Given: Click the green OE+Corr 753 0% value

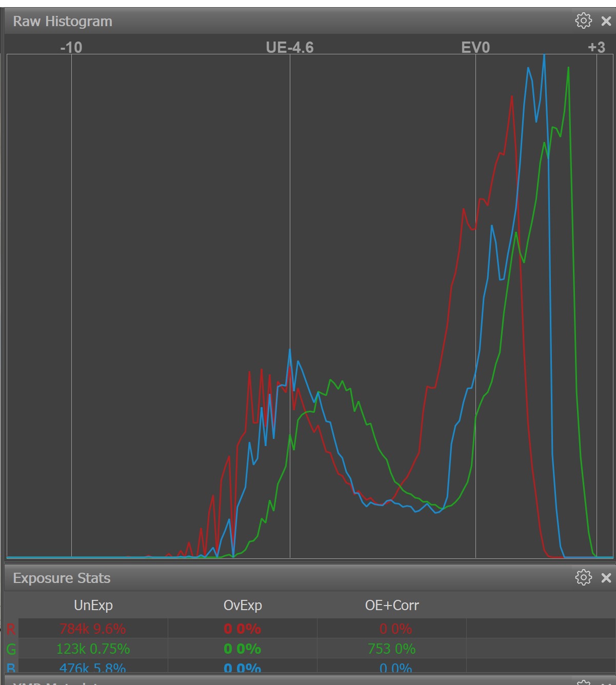Looking at the screenshot, I should pos(391,649).
